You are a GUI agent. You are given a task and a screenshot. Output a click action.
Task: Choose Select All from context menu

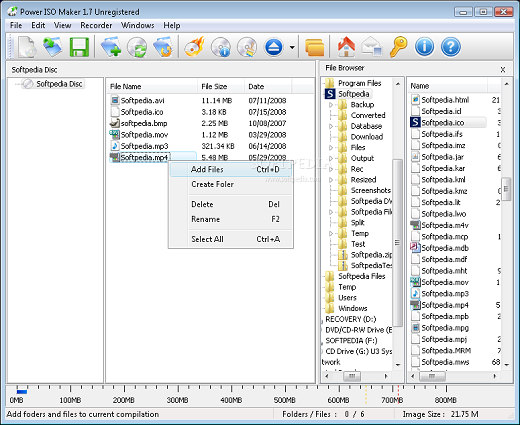click(x=231, y=239)
